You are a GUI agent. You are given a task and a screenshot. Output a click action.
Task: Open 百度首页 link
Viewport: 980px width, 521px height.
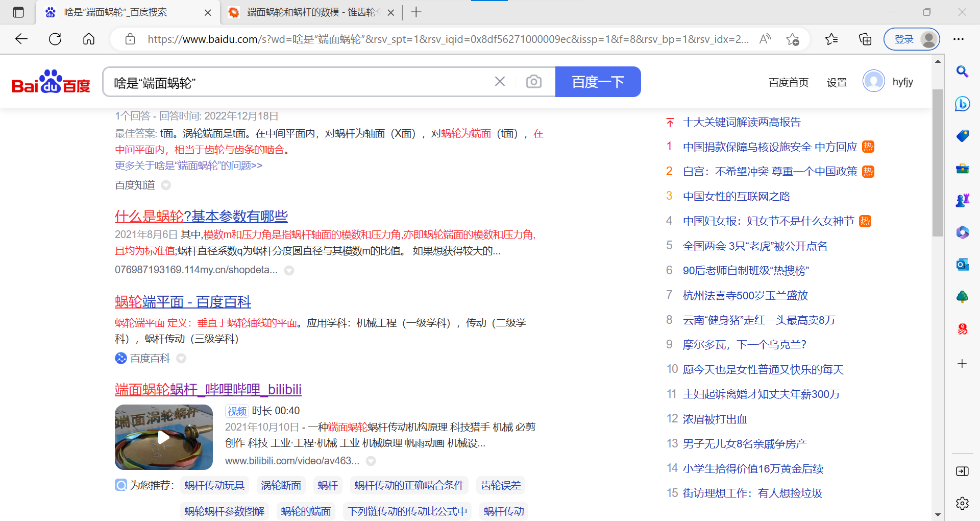pyautogui.click(x=788, y=82)
